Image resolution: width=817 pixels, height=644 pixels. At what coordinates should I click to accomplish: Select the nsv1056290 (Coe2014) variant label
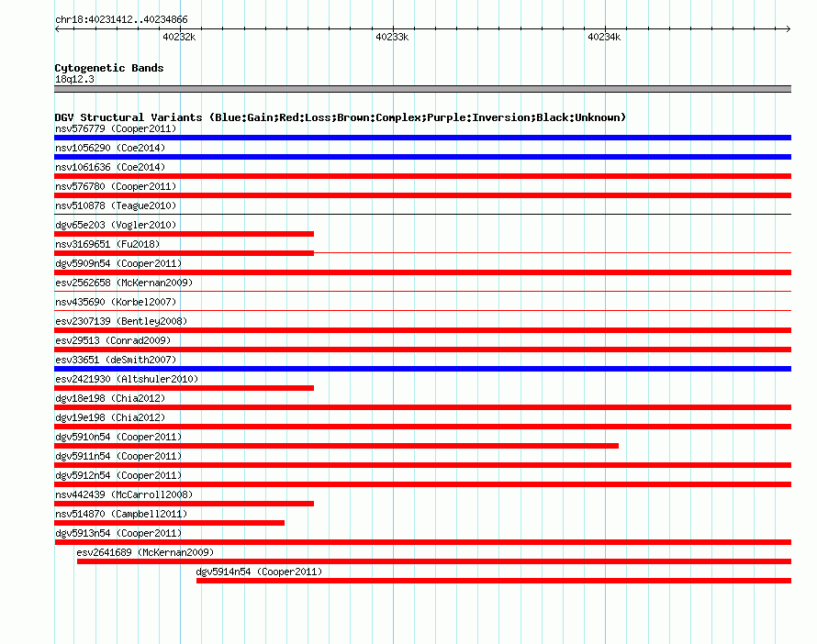110,148
